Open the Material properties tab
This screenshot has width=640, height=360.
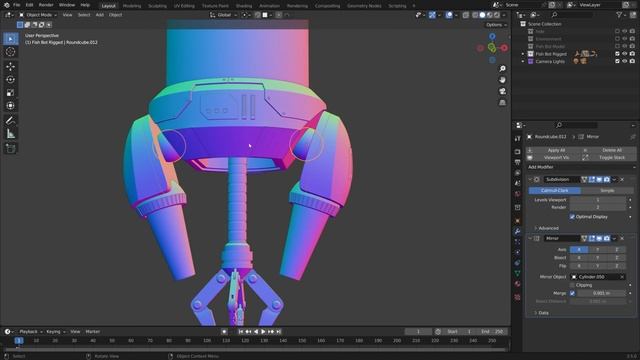click(518, 284)
